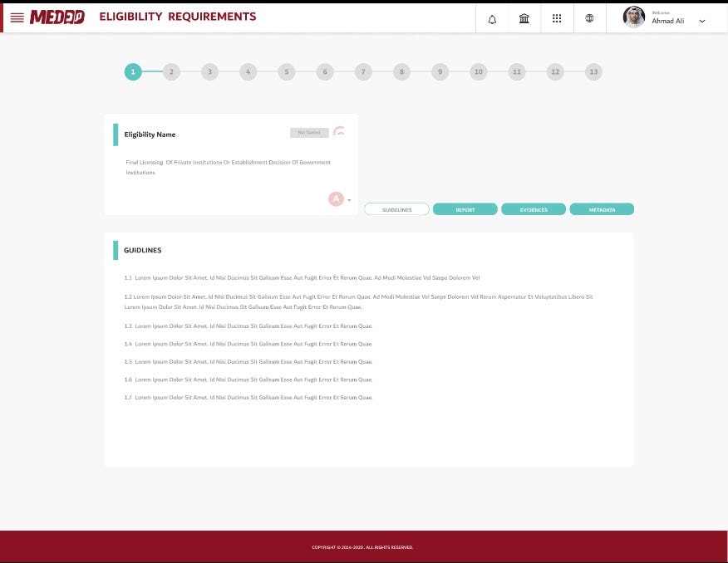Click the progress gauge beside Not Started
The image size is (728, 563).
(339, 131)
